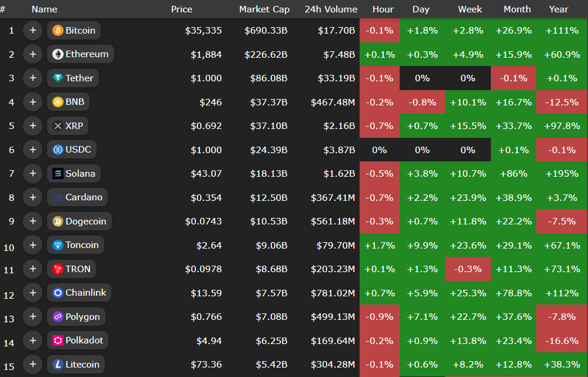Viewport: 588px width, 377px height.
Task: Select the Year column header
Action: click(559, 9)
